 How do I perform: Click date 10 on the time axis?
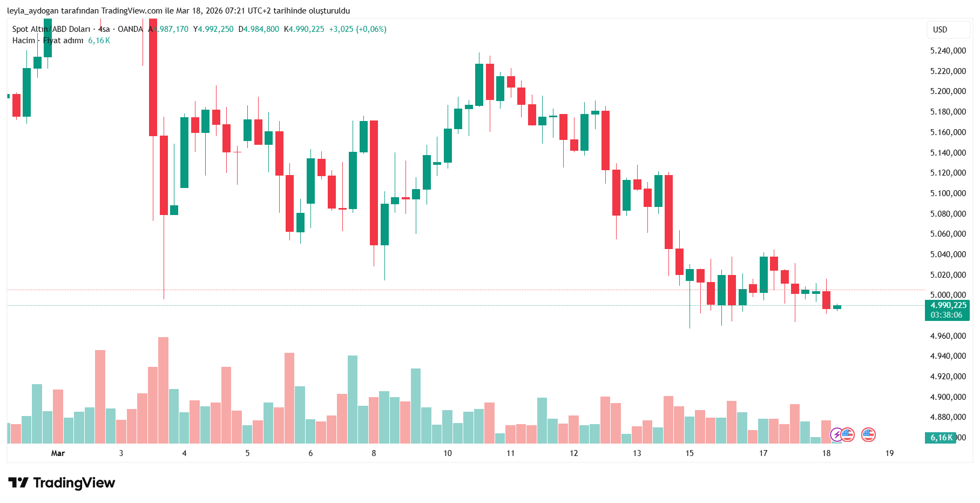tap(448, 453)
